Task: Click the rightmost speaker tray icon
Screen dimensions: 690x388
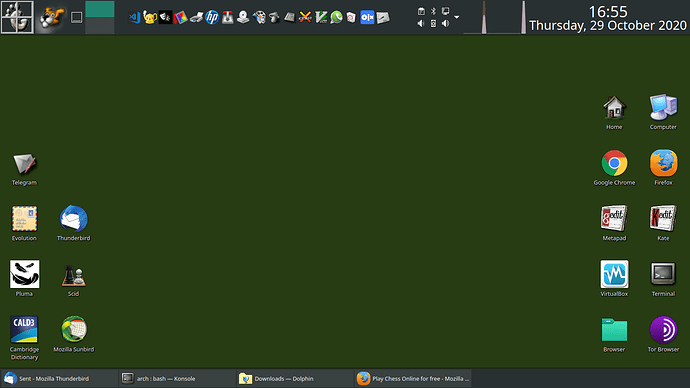Action: point(445,23)
